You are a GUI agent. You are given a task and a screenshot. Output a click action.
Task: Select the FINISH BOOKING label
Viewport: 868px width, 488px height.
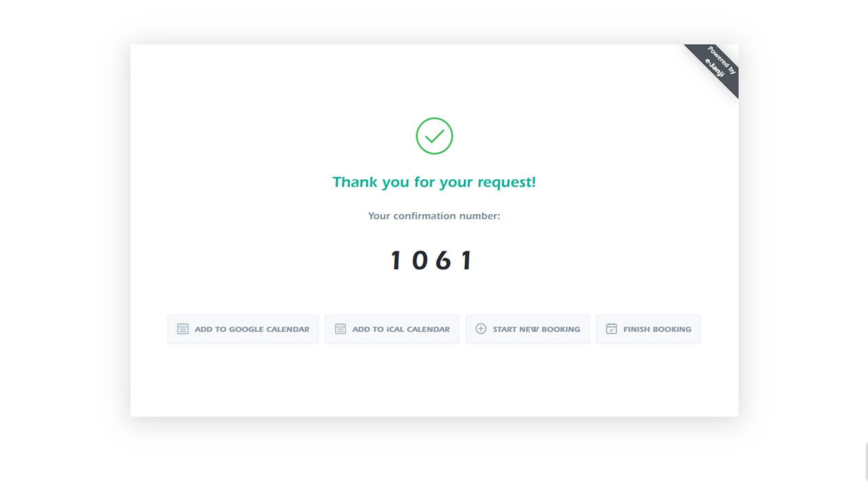(x=657, y=329)
